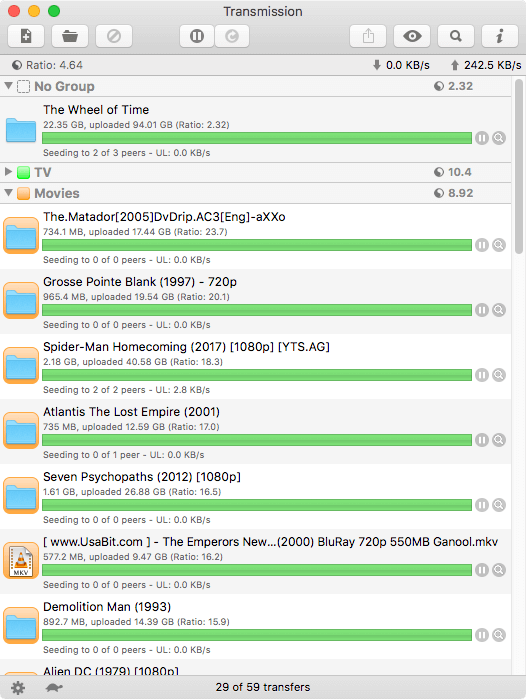Select Grosse Pointe Blank (1997) title
The width and height of the screenshot is (526, 699).
(x=140, y=282)
